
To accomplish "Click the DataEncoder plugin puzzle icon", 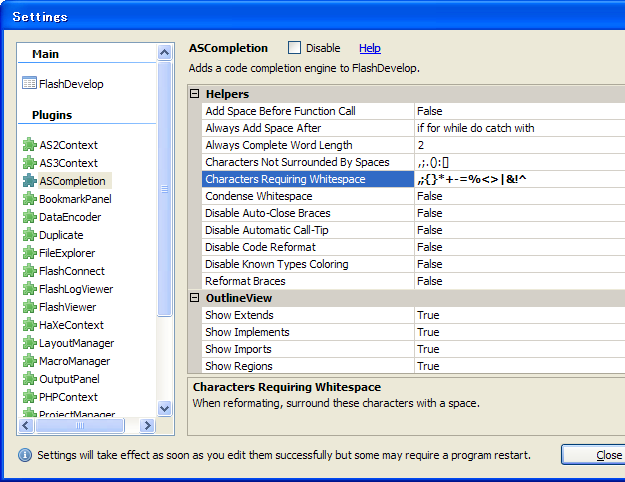I will (x=29, y=216).
